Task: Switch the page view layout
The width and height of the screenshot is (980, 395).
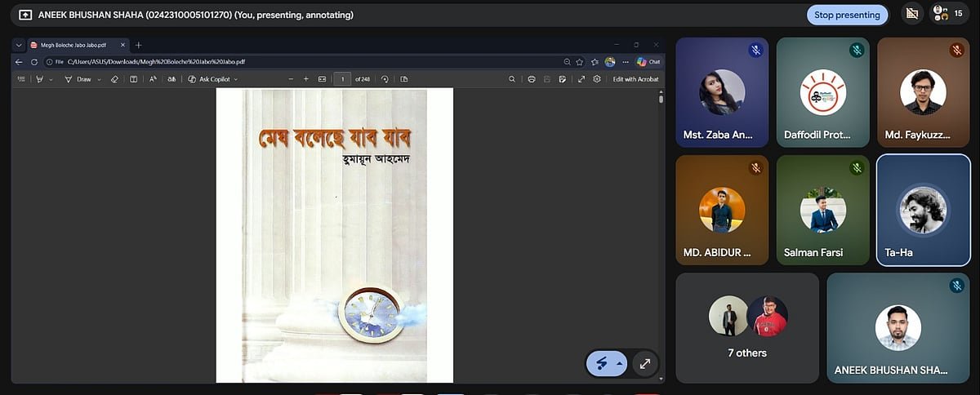Action: (403, 79)
